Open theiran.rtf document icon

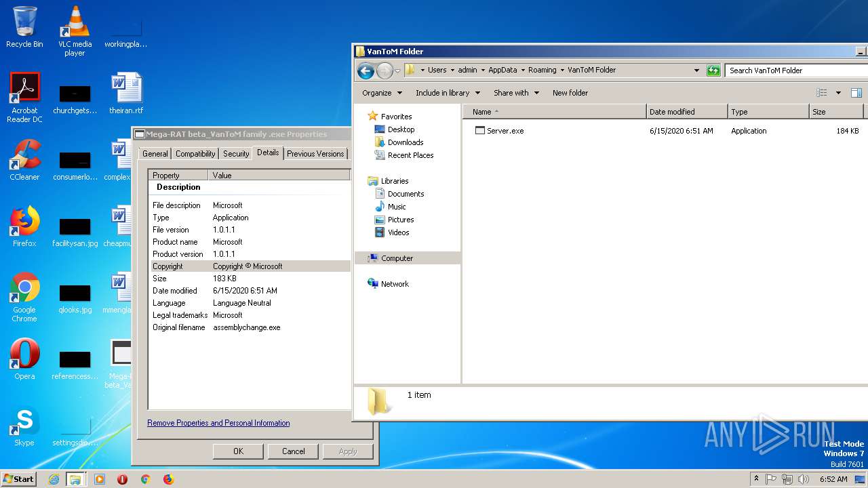coord(126,94)
